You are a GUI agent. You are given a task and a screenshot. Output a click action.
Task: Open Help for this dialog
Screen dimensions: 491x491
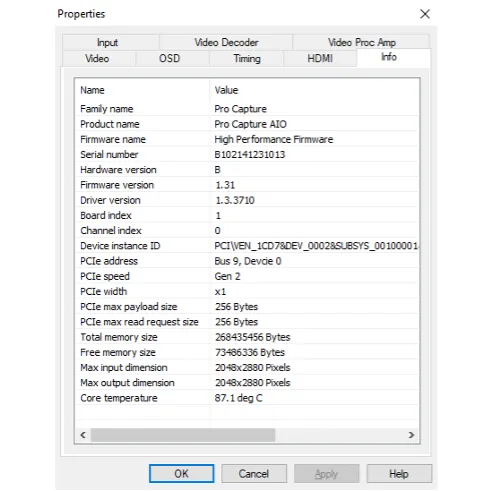coord(399,473)
